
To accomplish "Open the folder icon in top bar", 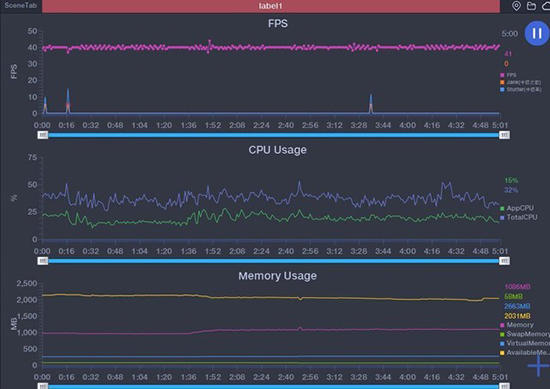I will [x=531, y=6].
